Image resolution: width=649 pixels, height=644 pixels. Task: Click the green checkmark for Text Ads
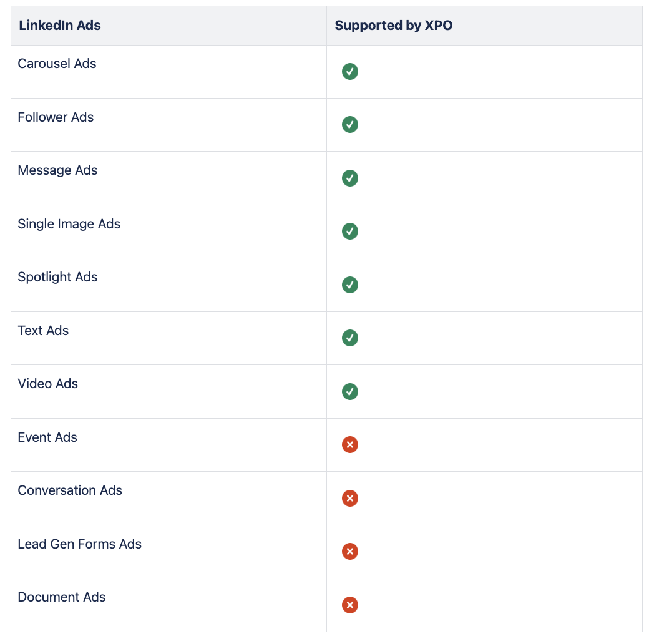pos(350,338)
